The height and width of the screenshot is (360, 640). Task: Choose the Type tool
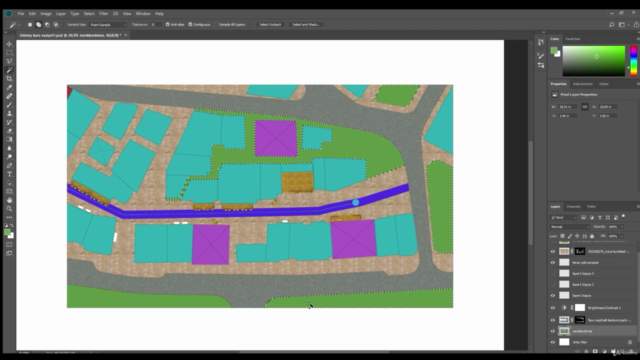[9, 174]
